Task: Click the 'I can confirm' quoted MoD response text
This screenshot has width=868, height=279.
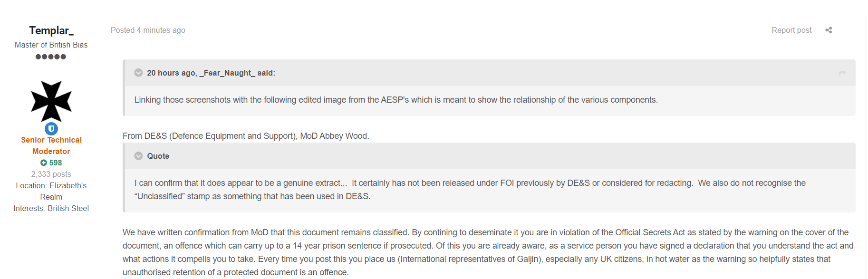Action: click(470, 190)
